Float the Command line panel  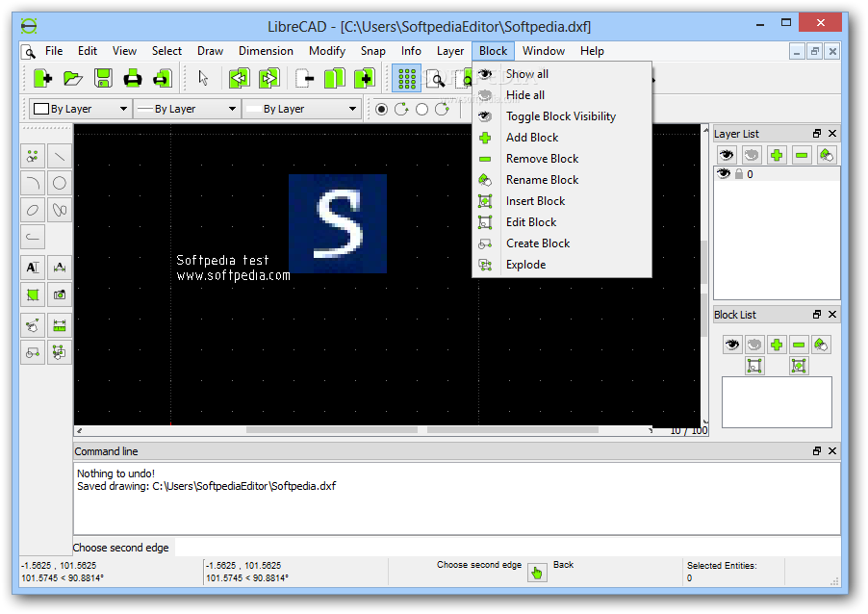click(817, 450)
